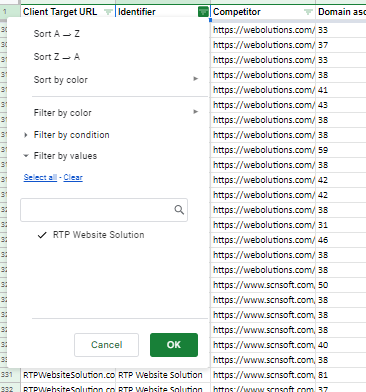This screenshot has width=366, height=392.
Task: Click the Select all link
Action: 40,177
